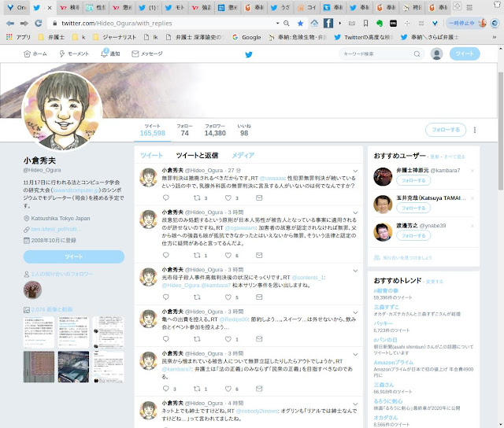Click the zoom magnifier in address bar
The width and height of the screenshot is (504, 428).
287,23
